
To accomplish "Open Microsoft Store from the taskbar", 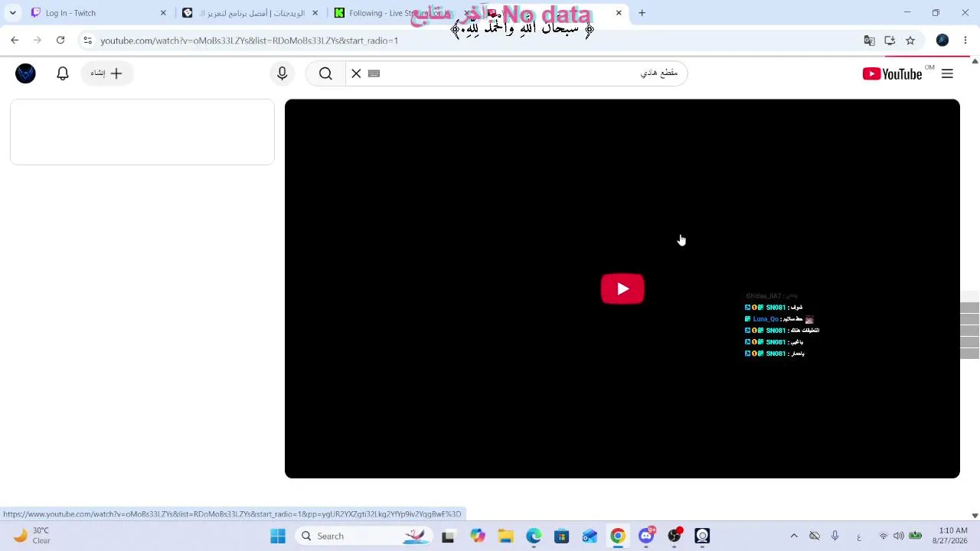I will tap(562, 536).
